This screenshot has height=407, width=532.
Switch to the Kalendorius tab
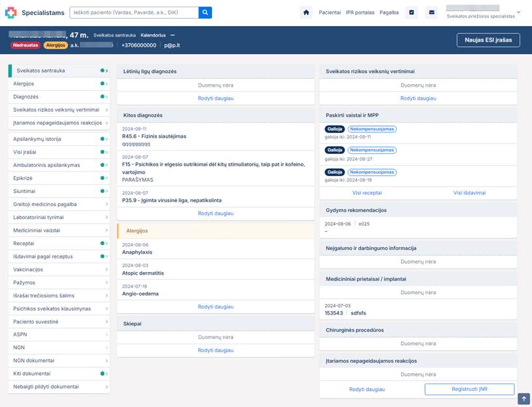[x=152, y=35]
